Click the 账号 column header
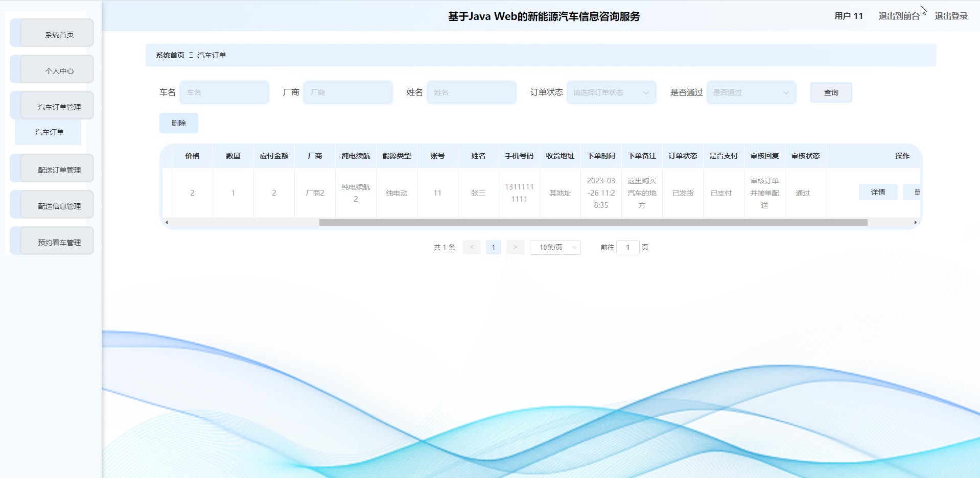The width and height of the screenshot is (980, 478). pyautogui.click(x=437, y=156)
